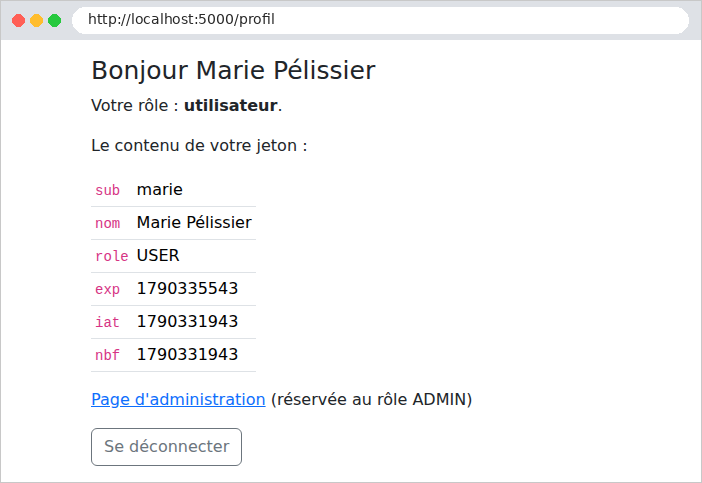
Task: Click the Se déconnecter button
Action: click(x=167, y=447)
